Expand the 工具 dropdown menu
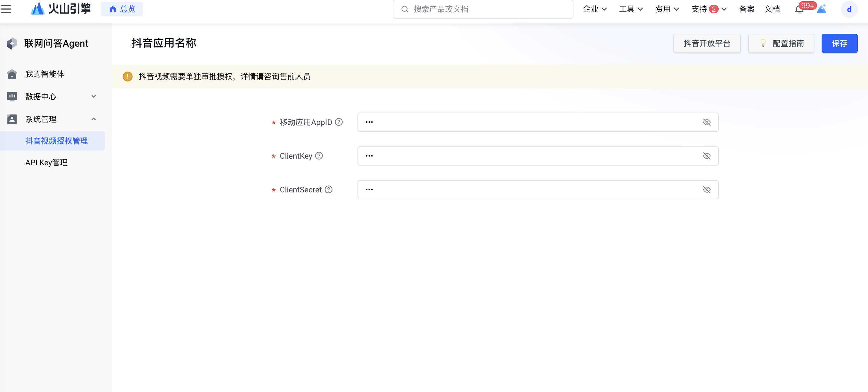This screenshot has height=392, width=868. (631, 9)
